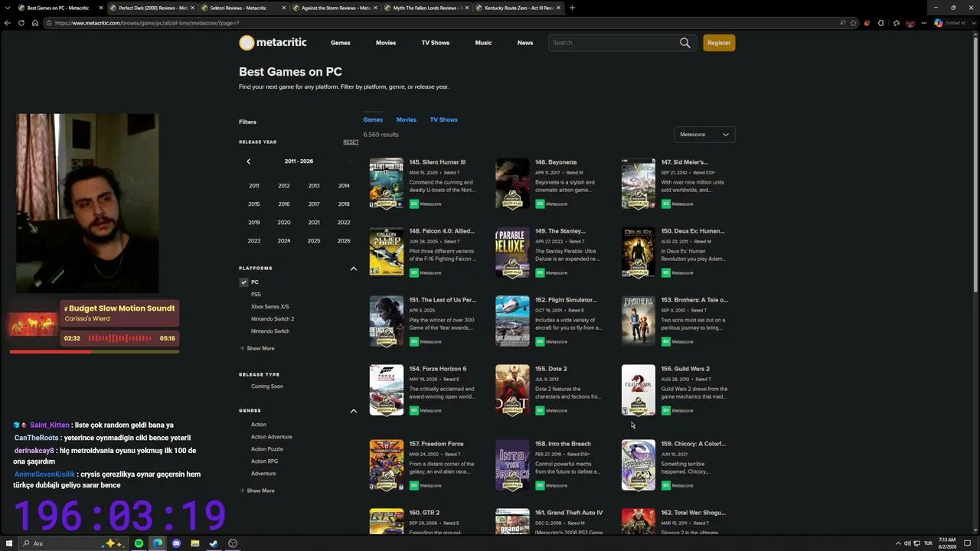This screenshot has height=551, width=980.
Task: Click the Bayonetta Must-Play badge cover
Action: [512, 184]
